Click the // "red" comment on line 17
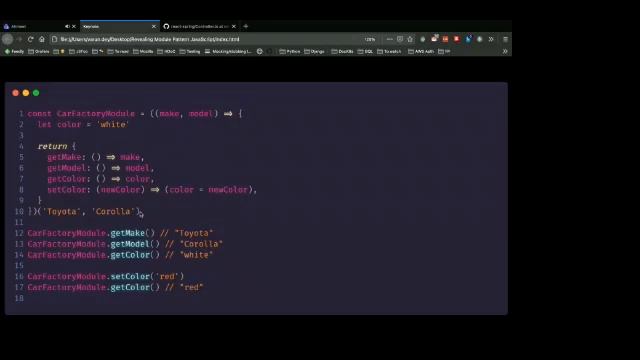The image size is (640, 360). (x=184, y=287)
